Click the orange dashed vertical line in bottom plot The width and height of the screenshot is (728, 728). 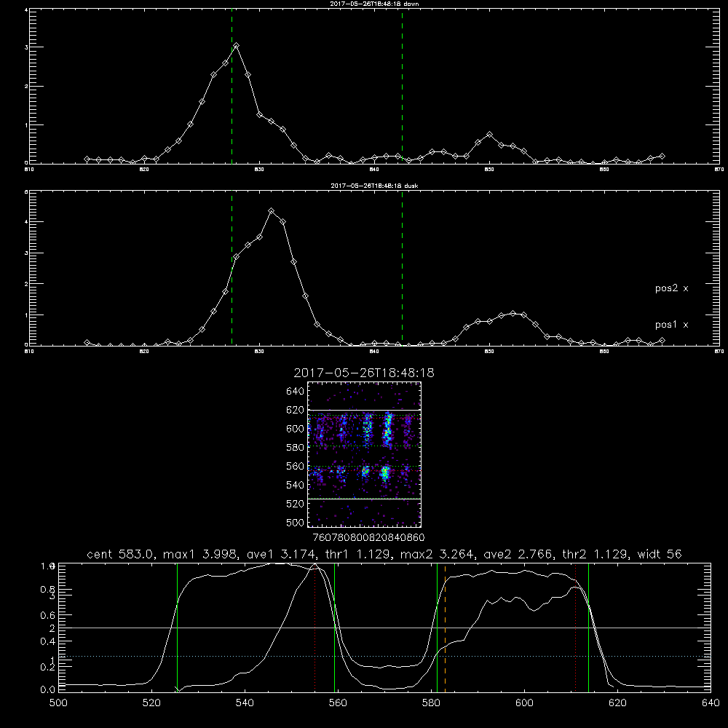[445, 628]
